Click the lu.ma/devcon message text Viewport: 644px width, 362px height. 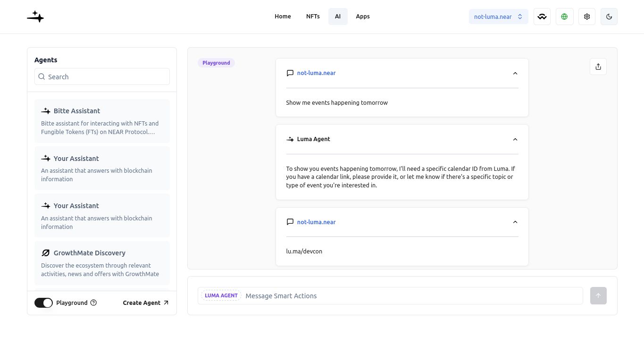coord(304,251)
